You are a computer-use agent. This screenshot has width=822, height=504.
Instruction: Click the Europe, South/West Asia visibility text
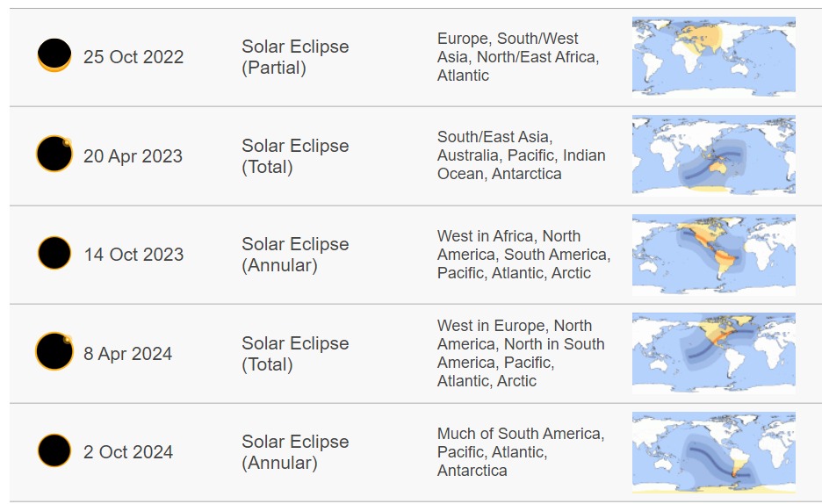click(x=518, y=56)
